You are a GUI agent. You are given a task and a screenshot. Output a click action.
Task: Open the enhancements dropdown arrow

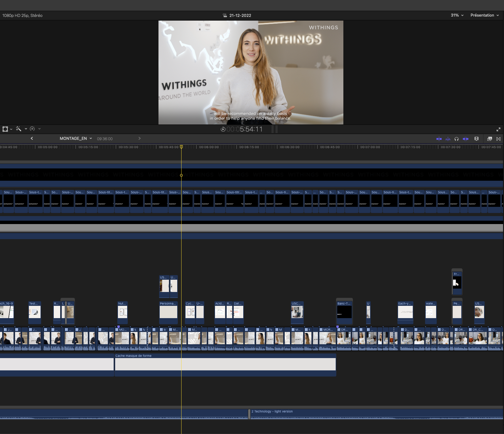tap(26, 129)
